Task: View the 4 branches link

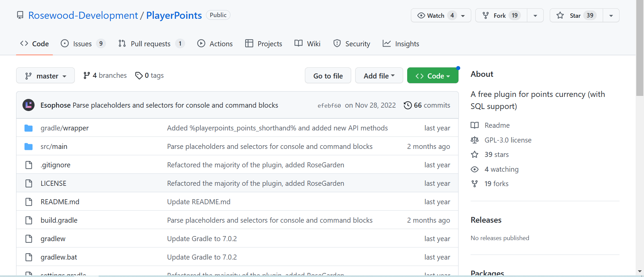Action: (105, 75)
